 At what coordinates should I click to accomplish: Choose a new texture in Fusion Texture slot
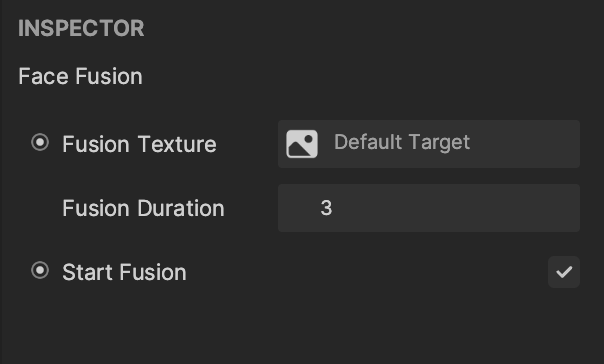point(429,144)
